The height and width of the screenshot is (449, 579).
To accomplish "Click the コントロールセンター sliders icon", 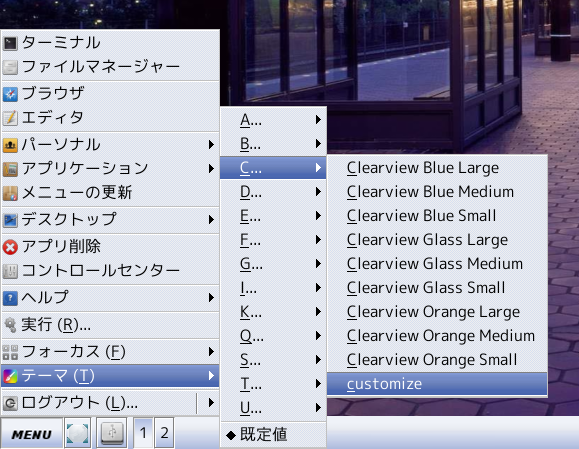I will tap(10, 271).
